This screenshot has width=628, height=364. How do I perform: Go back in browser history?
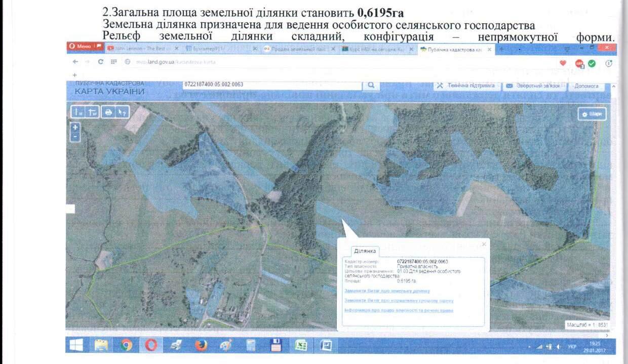pyautogui.click(x=75, y=62)
